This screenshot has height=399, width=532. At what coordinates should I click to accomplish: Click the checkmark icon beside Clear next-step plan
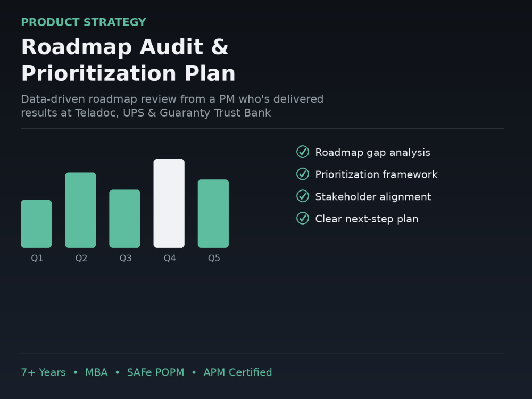click(x=303, y=218)
